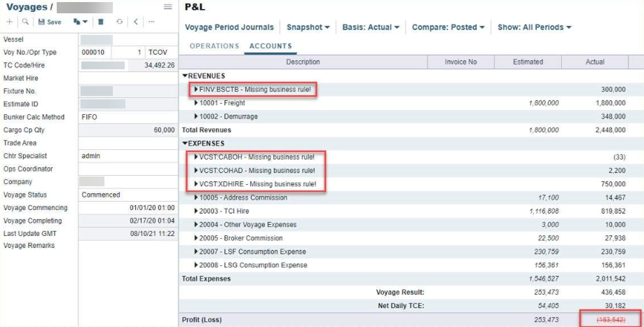Open Voyage Period Journals

(x=229, y=27)
